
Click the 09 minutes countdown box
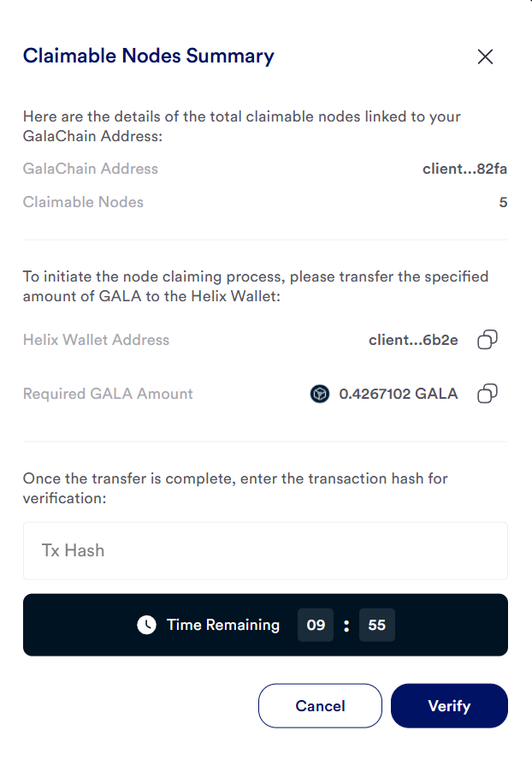316,625
